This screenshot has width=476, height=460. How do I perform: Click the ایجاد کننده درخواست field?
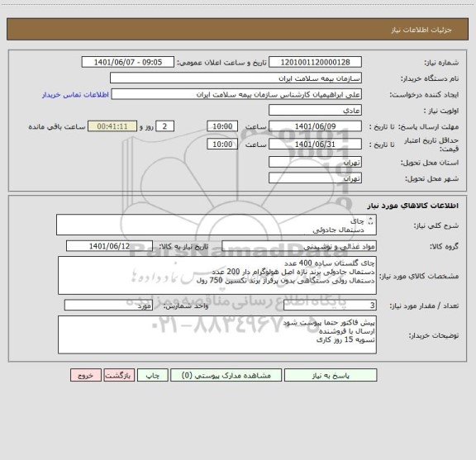tap(236, 94)
